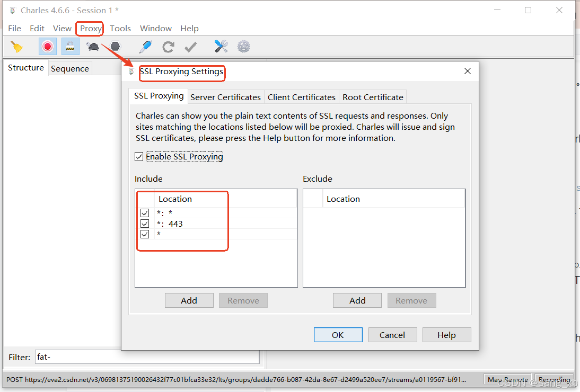This screenshot has height=392, width=580.
Task: Open the Tools menu
Action: [x=120, y=29]
